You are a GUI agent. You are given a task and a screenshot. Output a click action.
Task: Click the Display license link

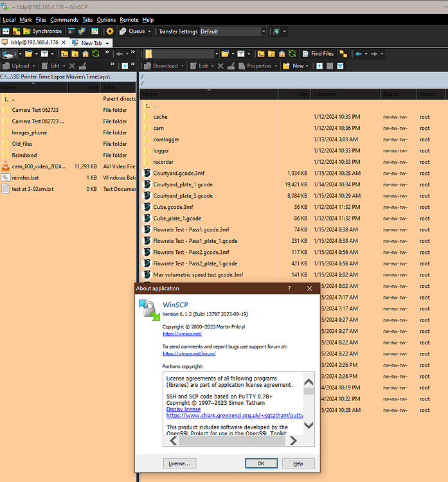[x=183, y=409]
